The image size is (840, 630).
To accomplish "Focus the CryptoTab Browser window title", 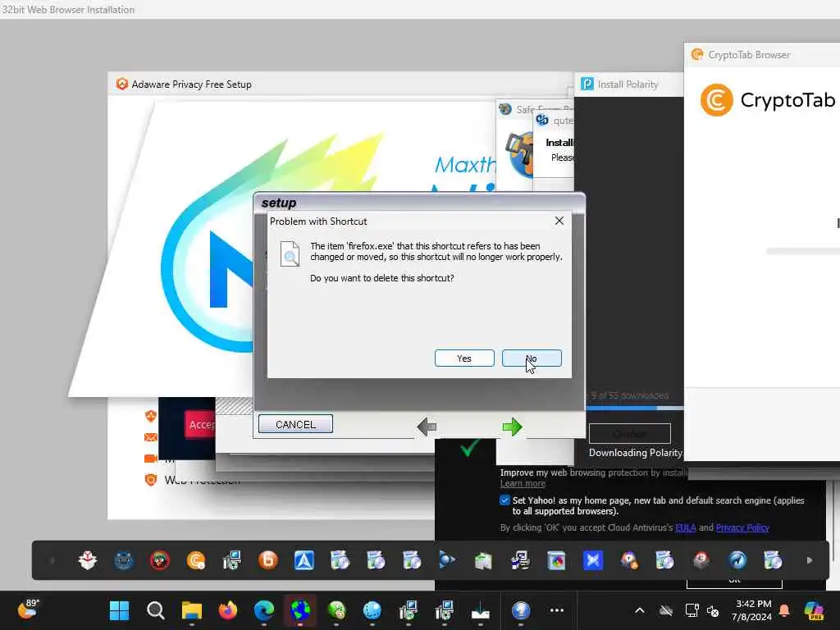I will click(749, 55).
